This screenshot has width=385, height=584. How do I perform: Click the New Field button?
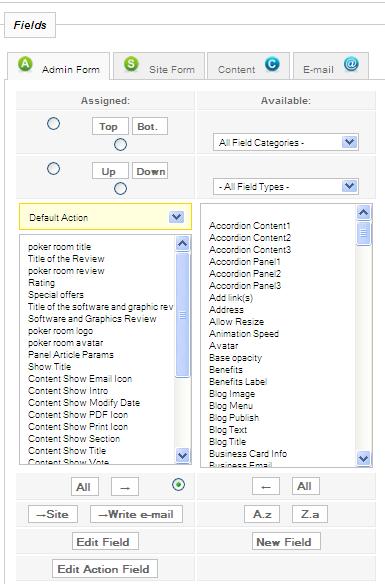286,541
